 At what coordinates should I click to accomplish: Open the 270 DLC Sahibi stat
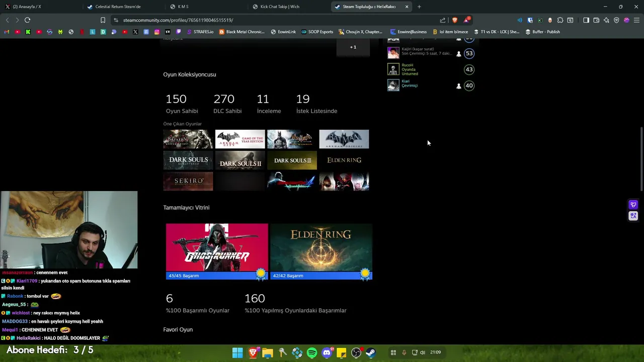[227, 104]
